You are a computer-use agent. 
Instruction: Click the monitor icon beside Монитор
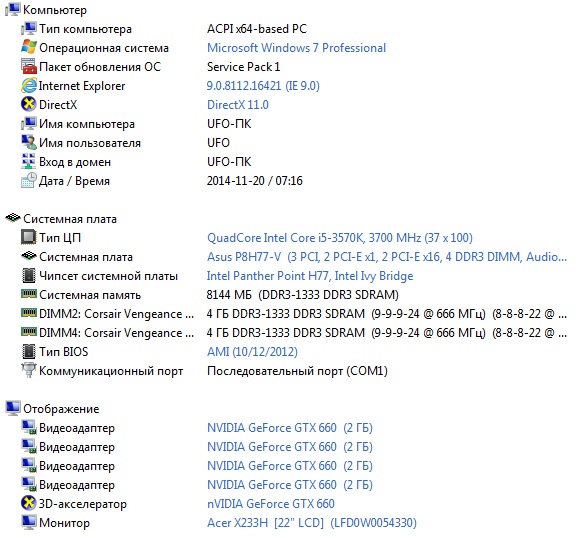(29, 522)
